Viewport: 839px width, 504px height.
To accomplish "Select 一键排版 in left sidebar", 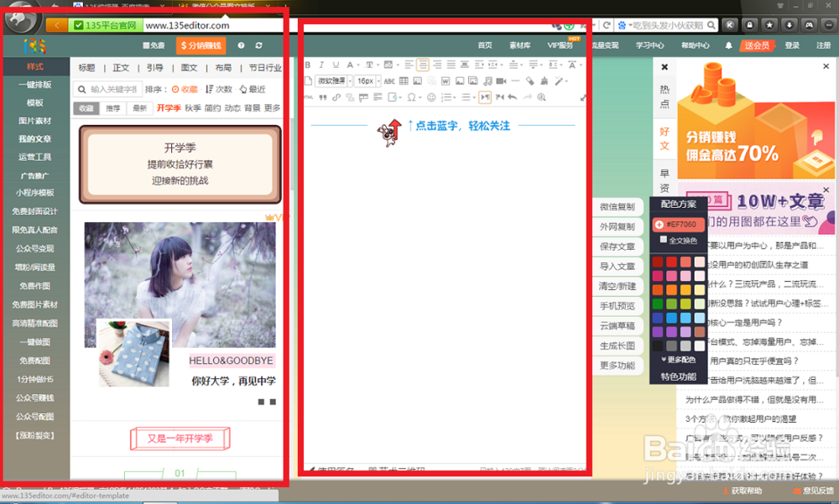I will (35, 85).
